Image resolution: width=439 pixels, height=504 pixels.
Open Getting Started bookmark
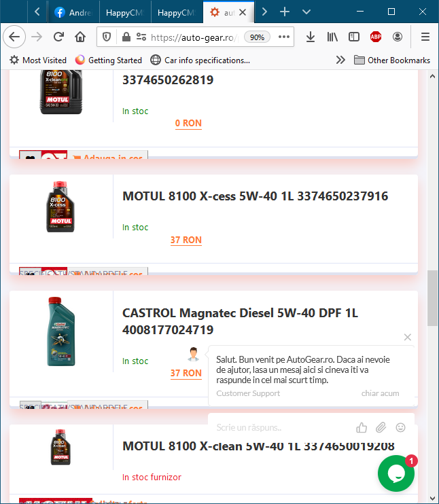pyautogui.click(x=109, y=60)
